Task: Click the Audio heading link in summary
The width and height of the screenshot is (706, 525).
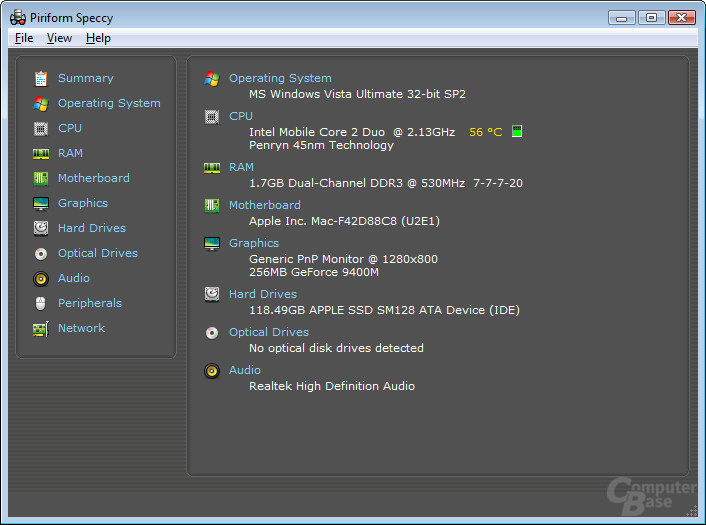Action: (x=245, y=371)
